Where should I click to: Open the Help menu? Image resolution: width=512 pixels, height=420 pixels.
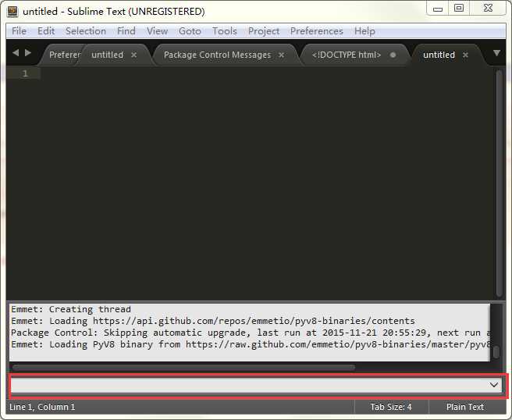[364, 31]
